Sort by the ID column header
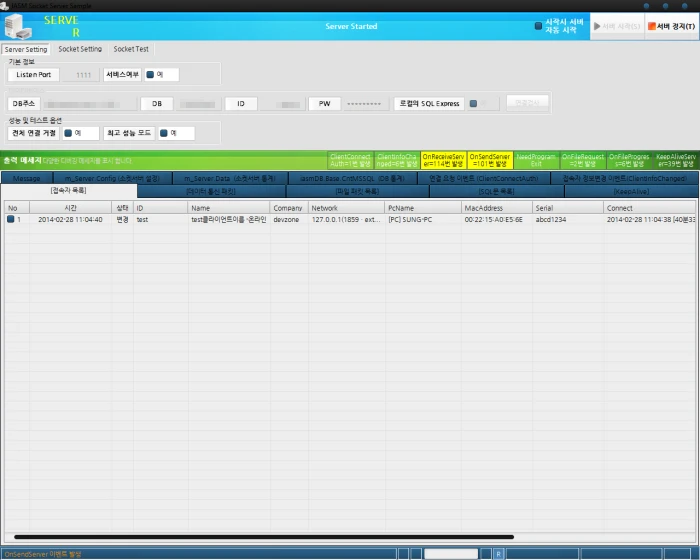Screen dimensions: 700x560 [x=160, y=208]
